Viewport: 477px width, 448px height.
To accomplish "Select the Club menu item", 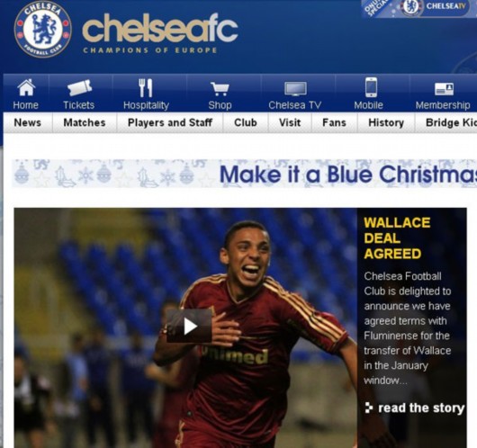I will 246,122.
